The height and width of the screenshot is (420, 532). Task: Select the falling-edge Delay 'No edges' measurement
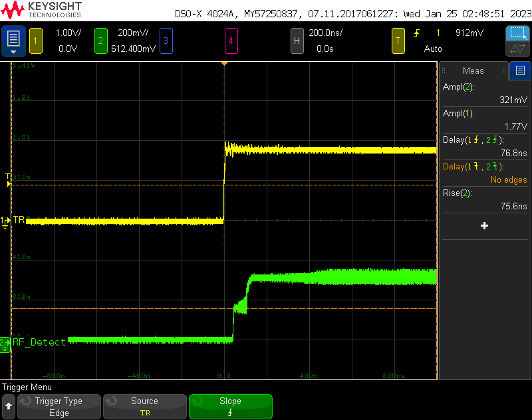[485, 173]
